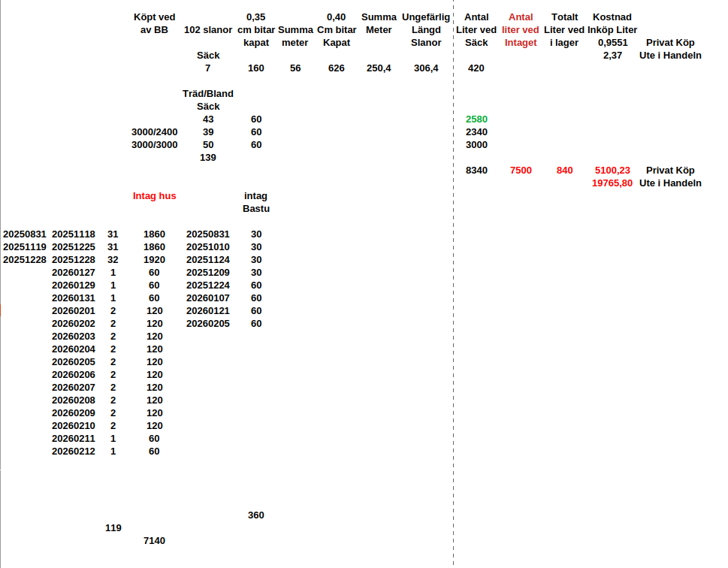Select the red 7500 liters cell
Screen dimensions: 728x568
coord(521,171)
